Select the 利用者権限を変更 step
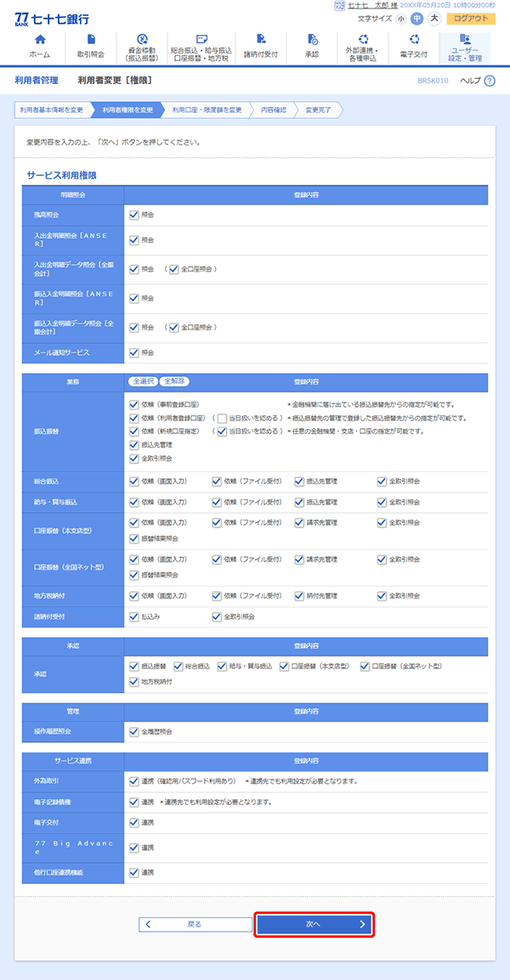Viewport: 510px width, 980px height. 127,110
